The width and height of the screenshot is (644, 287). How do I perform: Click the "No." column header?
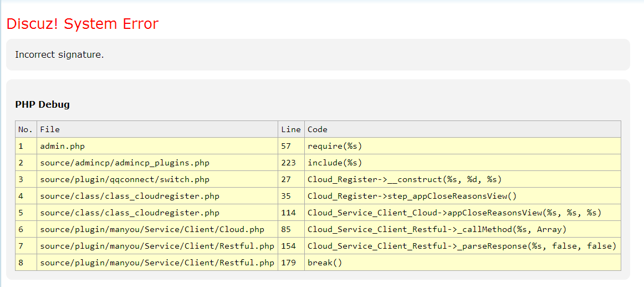click(x=25, y=129)
